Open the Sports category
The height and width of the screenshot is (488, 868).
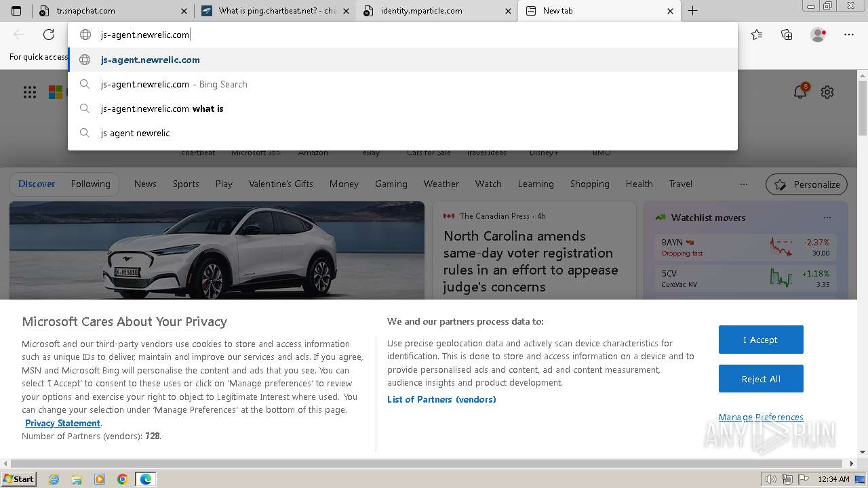pos(186,184)
